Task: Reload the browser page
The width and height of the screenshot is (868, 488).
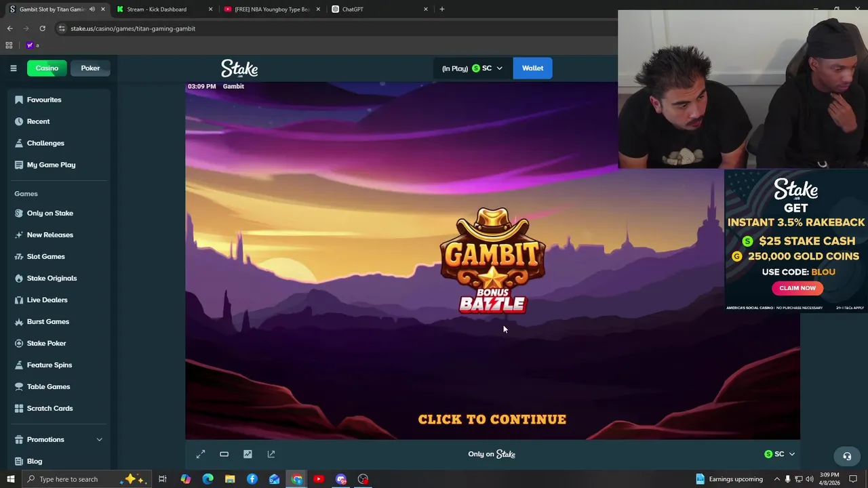Action: 42,28
